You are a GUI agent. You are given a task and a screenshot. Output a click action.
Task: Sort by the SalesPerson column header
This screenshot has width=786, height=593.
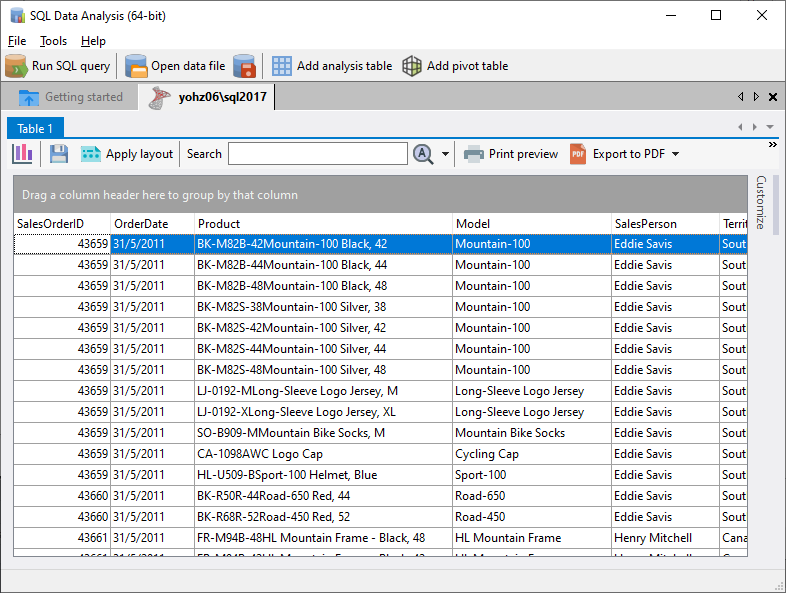click(x=662, y=223)
